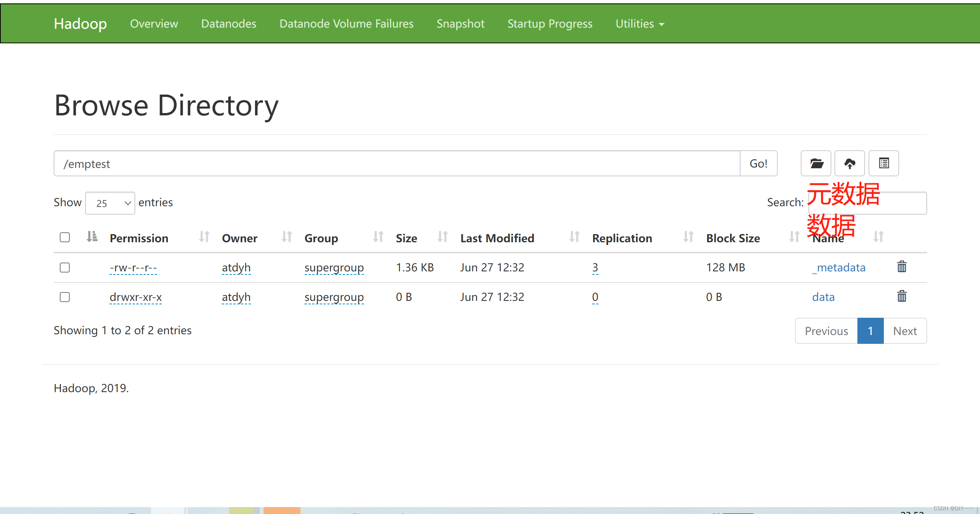Viewport: 980px width, 514px height.
Task: Sort table by Block Size arrows
Action: coord(795,237)
